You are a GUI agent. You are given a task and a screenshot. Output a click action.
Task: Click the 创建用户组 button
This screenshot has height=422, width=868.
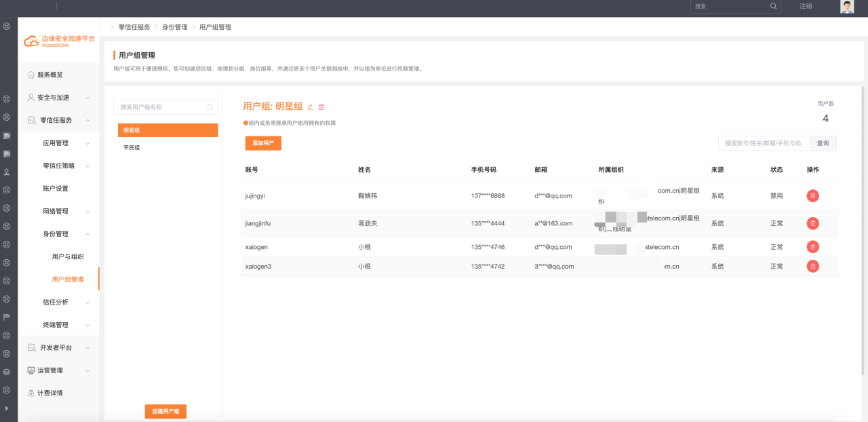tap(165, 411)
